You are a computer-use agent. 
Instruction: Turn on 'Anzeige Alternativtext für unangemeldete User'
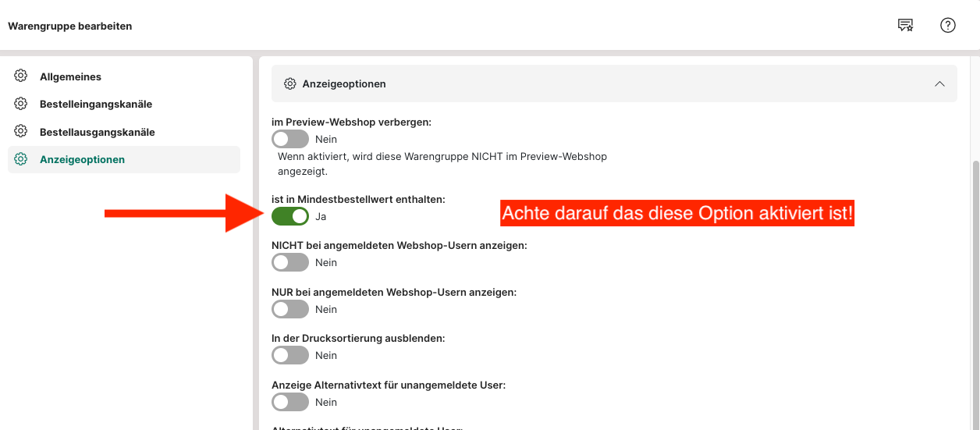tap(290, 403)
